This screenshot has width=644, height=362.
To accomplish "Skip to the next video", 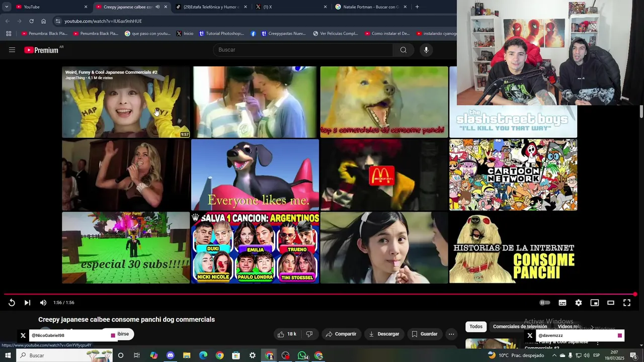I will point(27,303).
